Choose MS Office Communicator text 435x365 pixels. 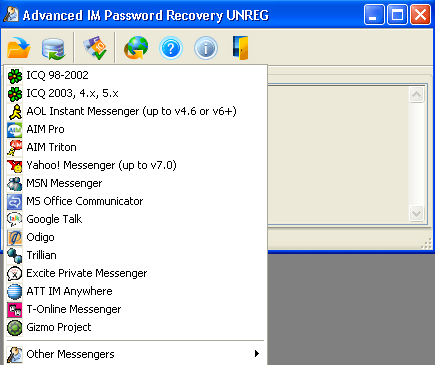[85, 201]
